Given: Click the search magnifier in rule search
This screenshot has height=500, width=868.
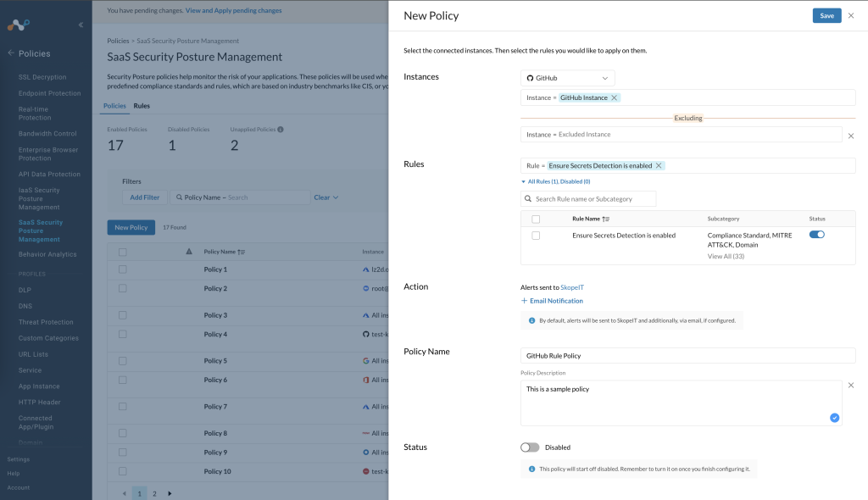Looking at the screenshot, I should click(x=528, y=199).
